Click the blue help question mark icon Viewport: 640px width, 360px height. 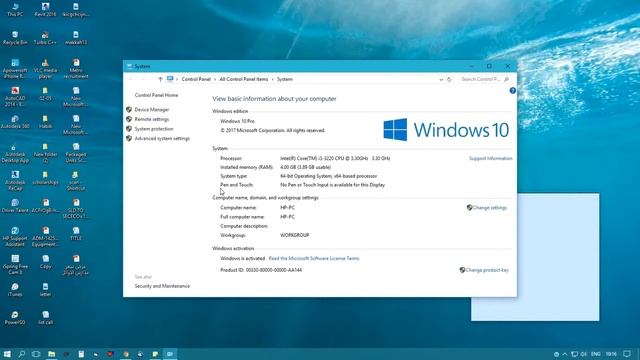click(x=513, y=91)
